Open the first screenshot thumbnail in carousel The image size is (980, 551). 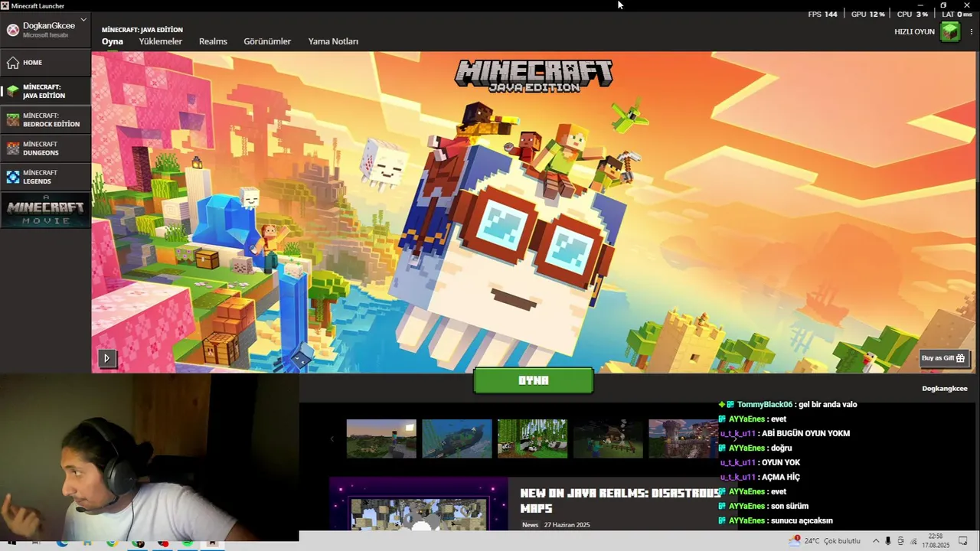coord(381,439)
